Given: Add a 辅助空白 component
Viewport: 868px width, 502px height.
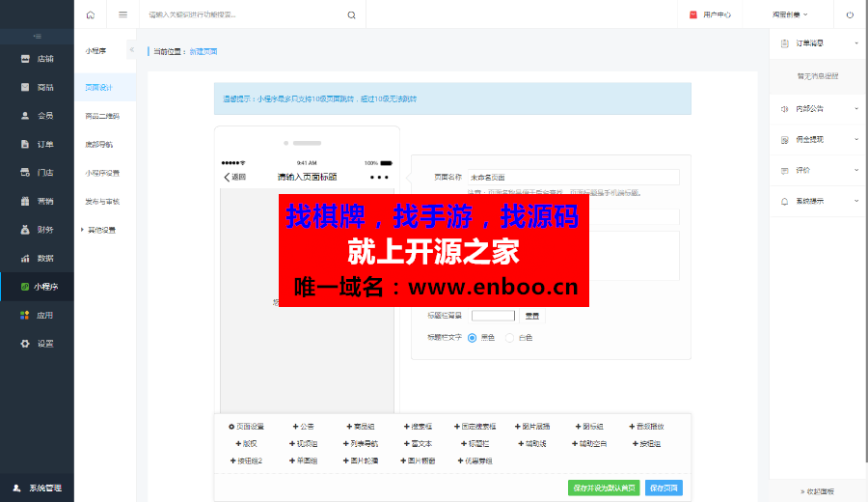Looking at the screenshot, I should coord(589,444).
